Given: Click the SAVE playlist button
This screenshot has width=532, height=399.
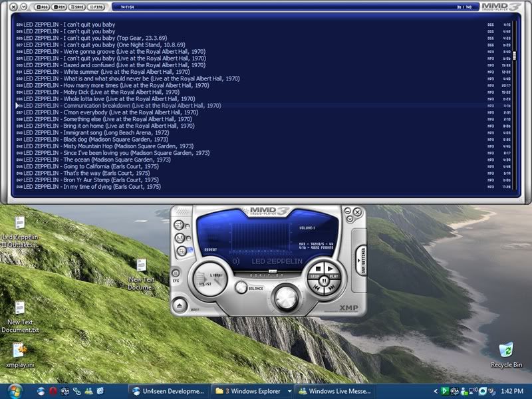Looking at the screenshot, I should pos(77,7).
